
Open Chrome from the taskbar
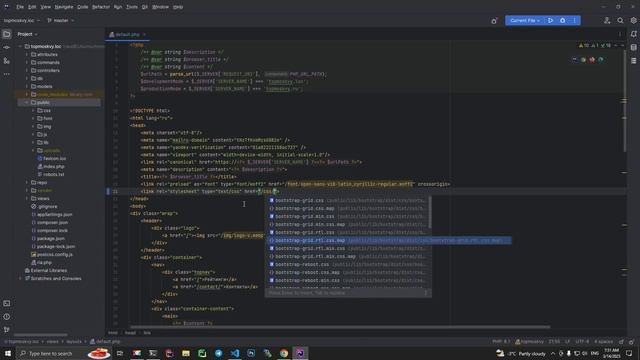(x=284, y=353)
